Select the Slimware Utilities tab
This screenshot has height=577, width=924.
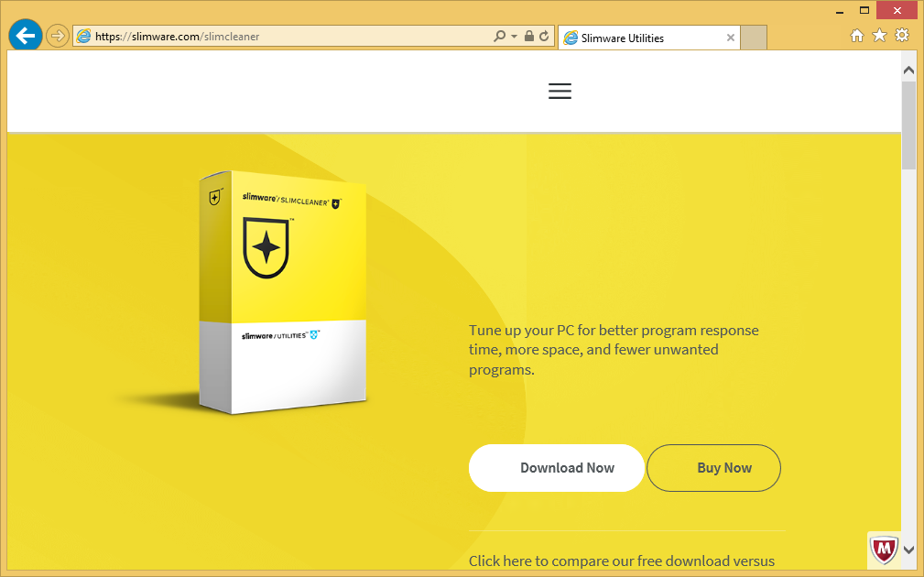(x=648, y=38)
